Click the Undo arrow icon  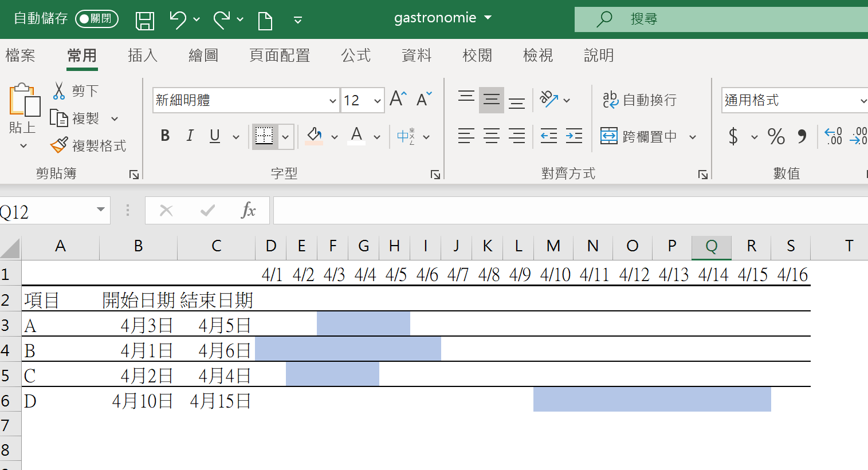click(177, 20)
